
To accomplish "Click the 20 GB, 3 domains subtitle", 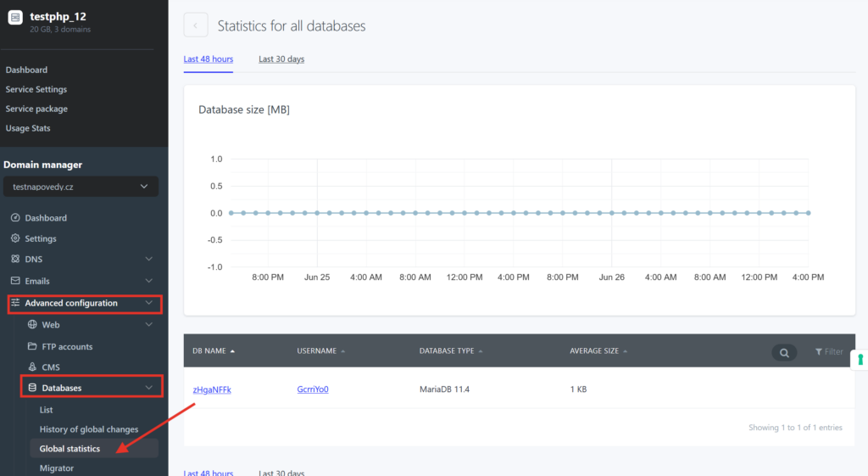I will point(60,30).
